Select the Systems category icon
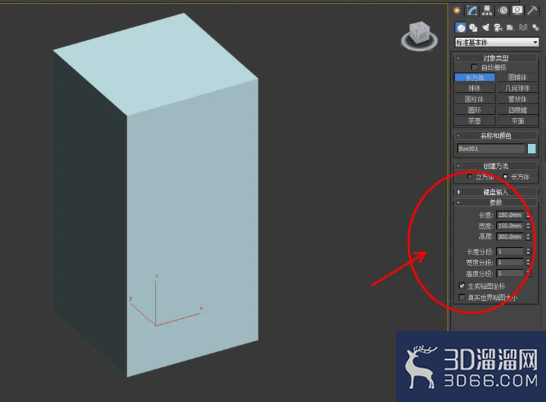This screenshot has height=402, width=546. point(535,28)
